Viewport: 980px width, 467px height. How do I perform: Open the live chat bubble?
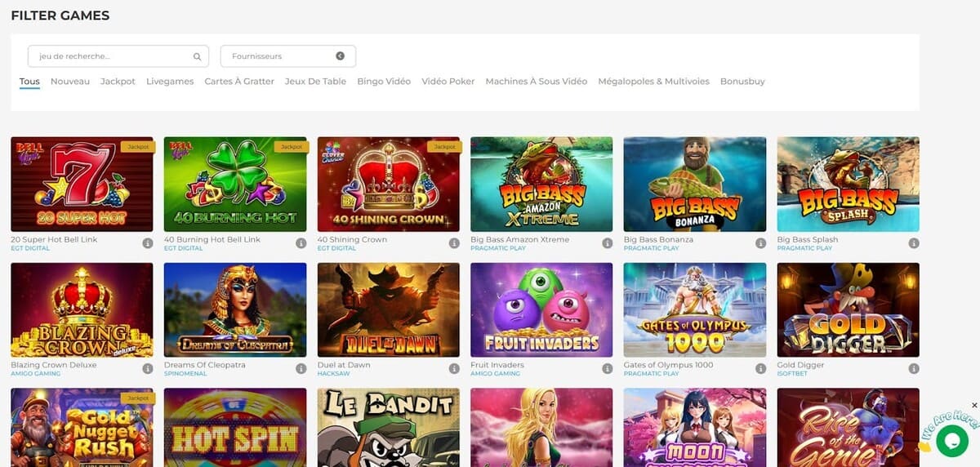click(951, 440)
